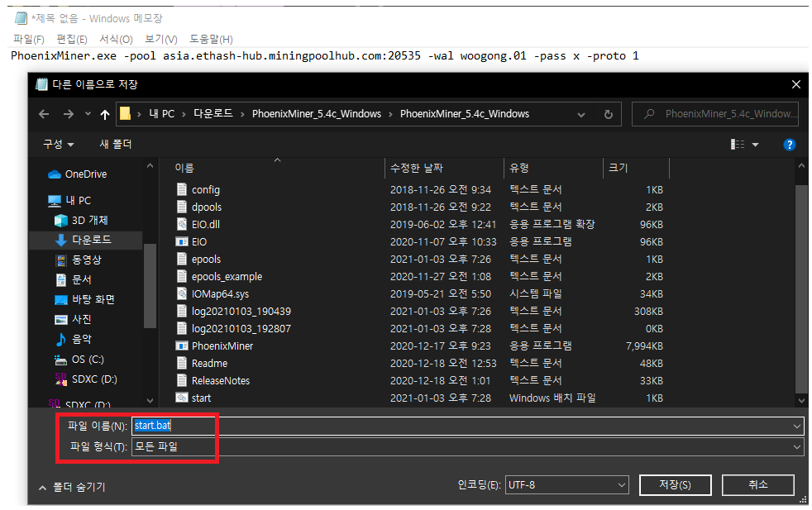This screenshot has height=510, width=812.
Task: Click the start batch file icon
Action: (182, 398)
